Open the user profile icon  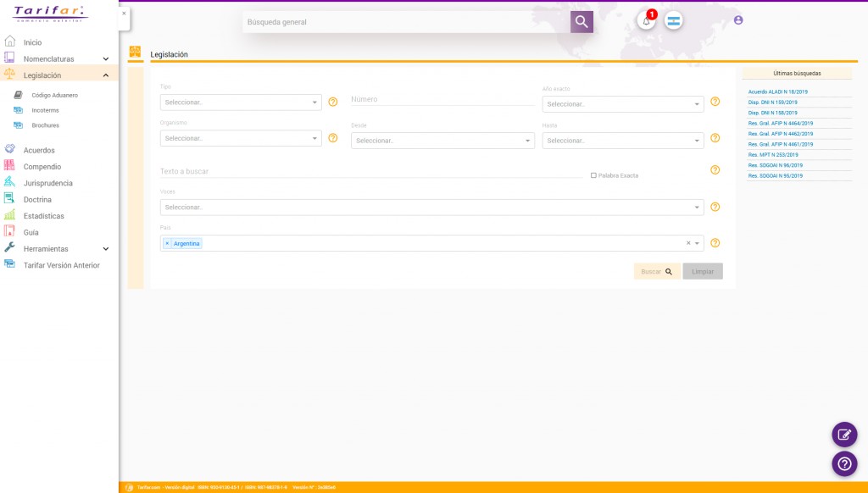pyautogui.click(x=738, y=20)
